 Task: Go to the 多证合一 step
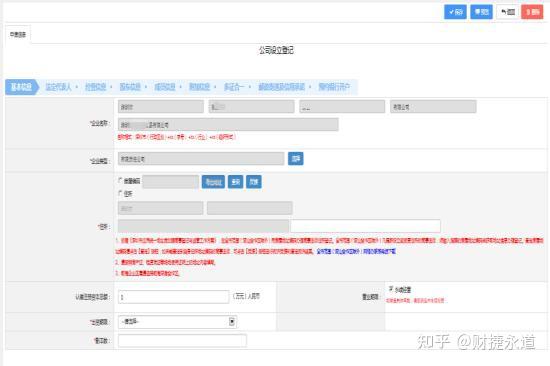[x=234, y=87]
